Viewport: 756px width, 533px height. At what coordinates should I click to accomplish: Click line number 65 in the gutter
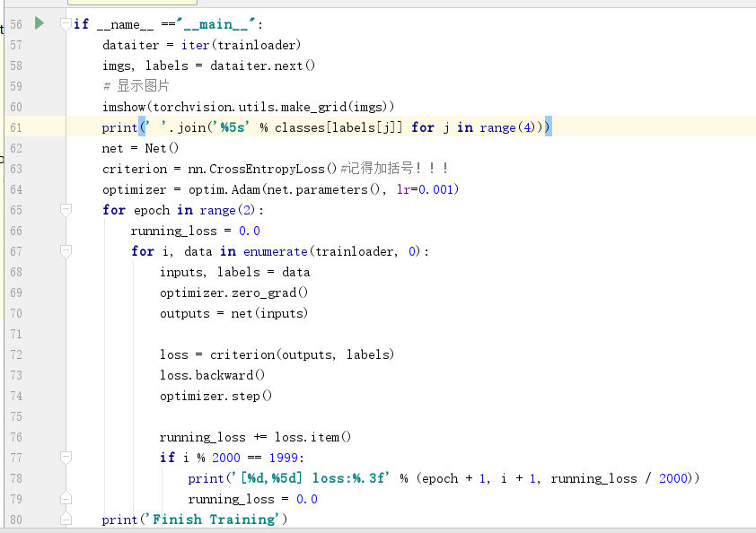[16, 210]
